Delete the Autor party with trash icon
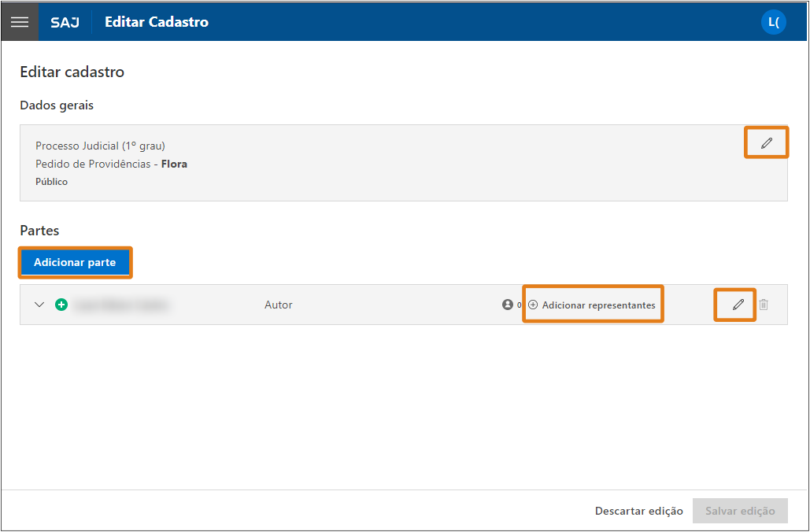The image size is (810, 532). [x=764, y=305]
